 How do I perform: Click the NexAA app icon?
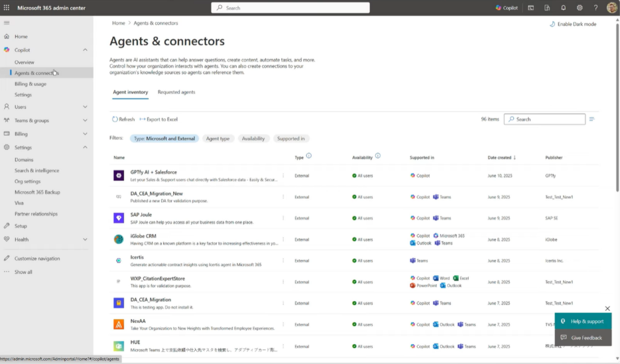(x=119, y=325)
